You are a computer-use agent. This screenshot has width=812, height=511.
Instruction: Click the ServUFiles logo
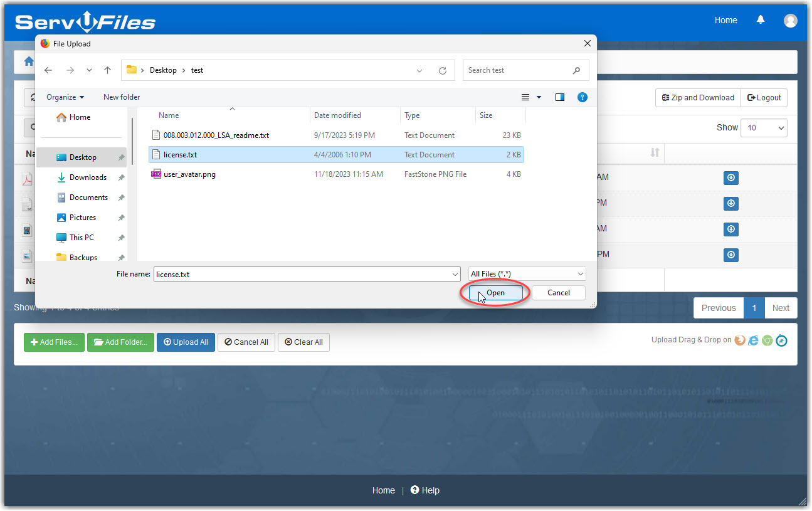coord(85,23)
